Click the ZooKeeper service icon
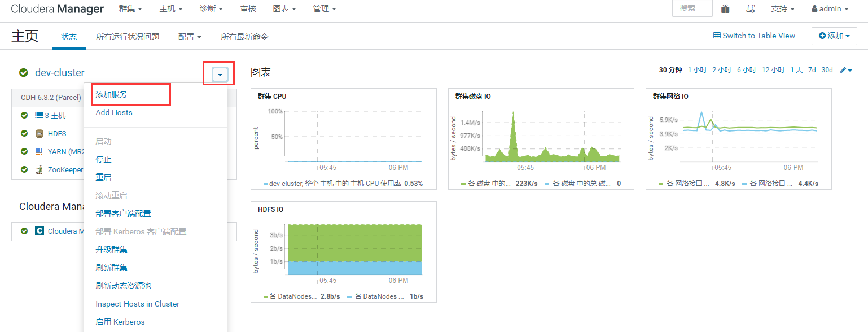 point(40,169)
